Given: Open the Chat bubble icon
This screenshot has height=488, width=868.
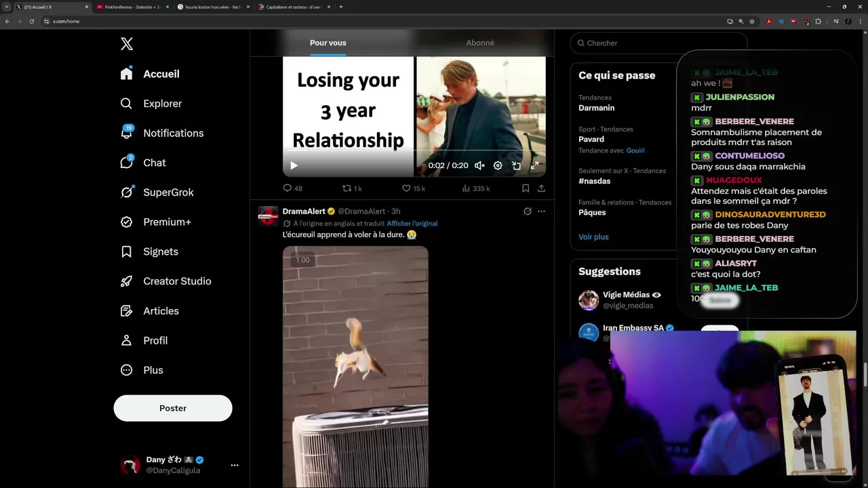Looking at the screenshot, I should point(126,163).
